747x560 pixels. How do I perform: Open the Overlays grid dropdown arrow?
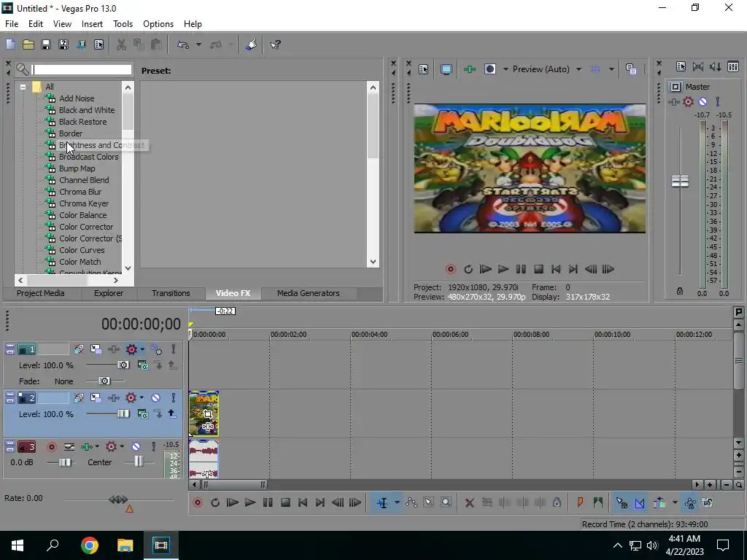coord(611,69)
